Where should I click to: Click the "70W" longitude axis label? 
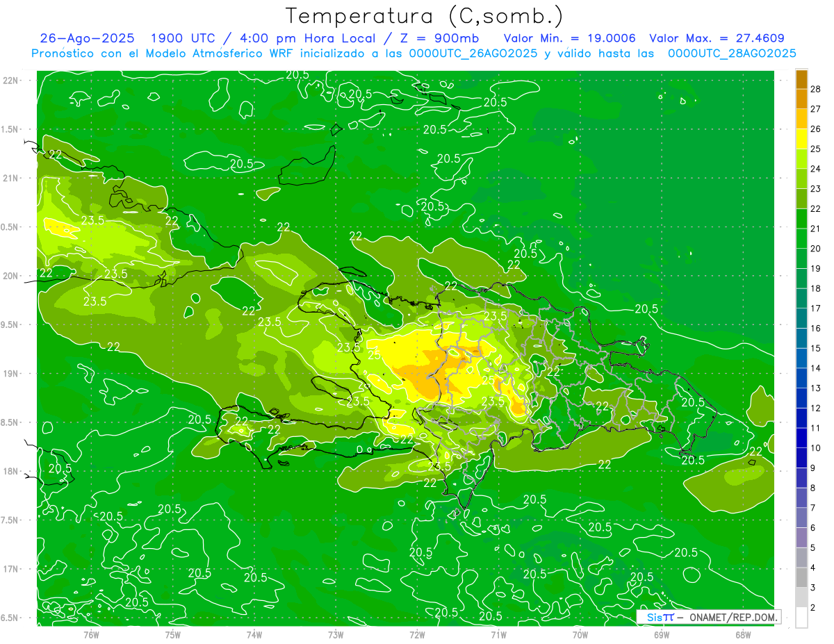(580, 634)
